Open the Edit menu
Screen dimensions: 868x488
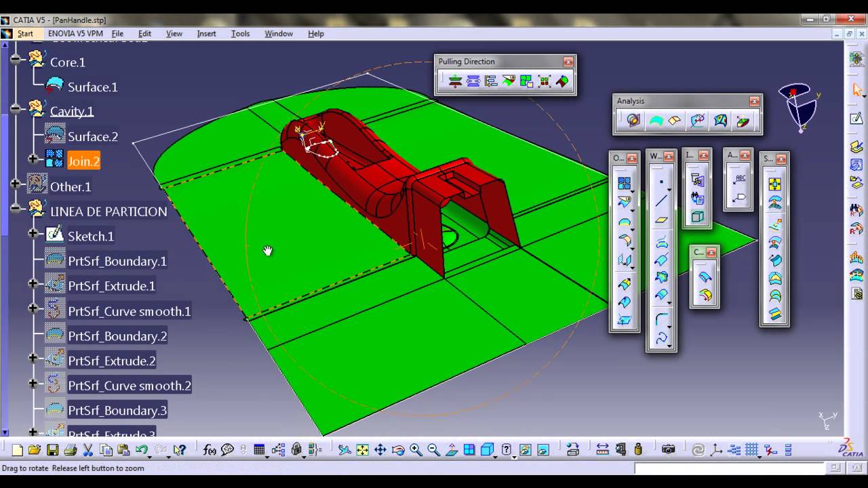point(144,33)
